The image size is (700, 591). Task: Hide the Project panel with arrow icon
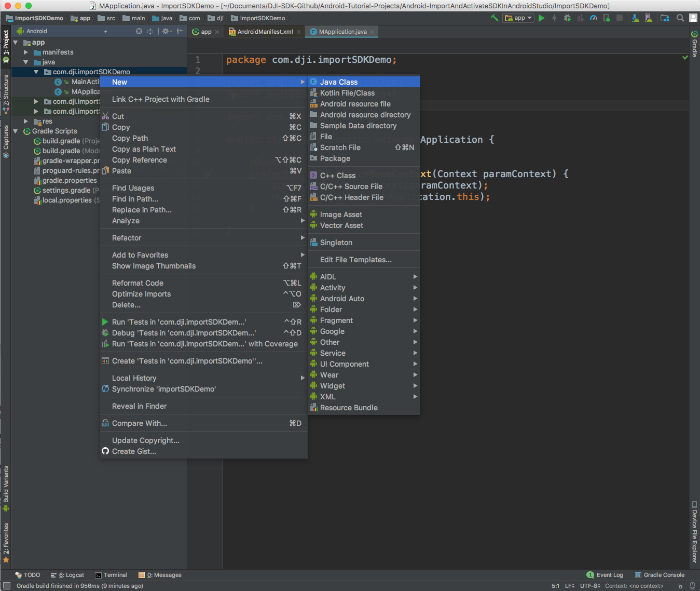(x=180, y=31)
